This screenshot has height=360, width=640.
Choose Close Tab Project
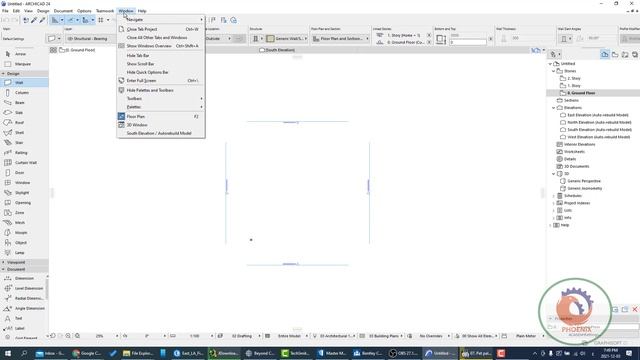click(161, 29)
